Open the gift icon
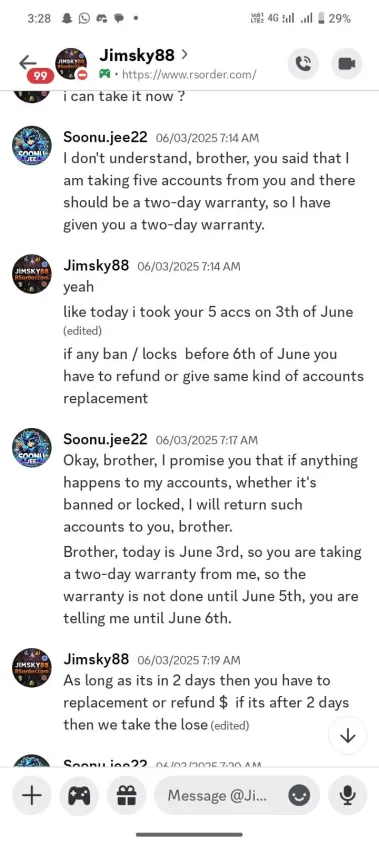Screen dimensions: 379x846 pos(127,795)
